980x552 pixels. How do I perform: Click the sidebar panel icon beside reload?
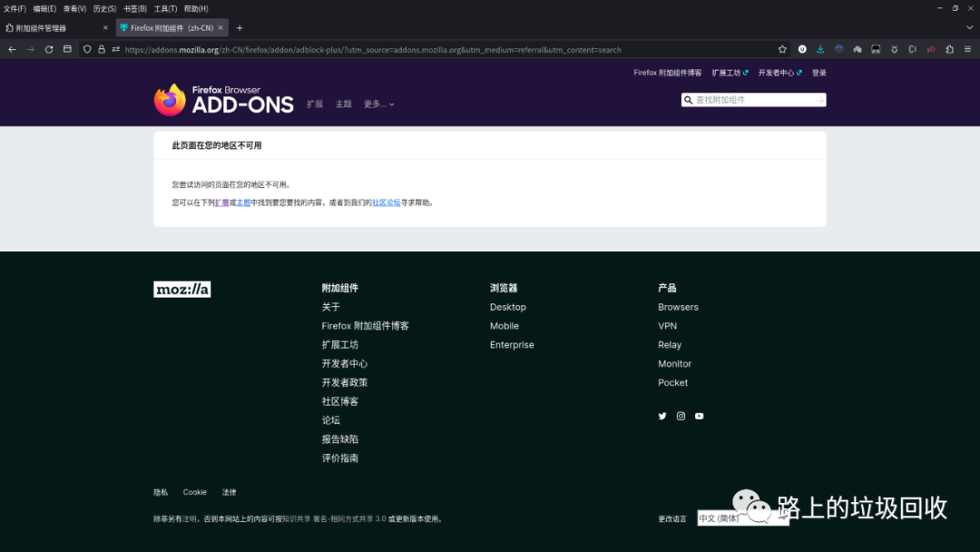[67, 49]
